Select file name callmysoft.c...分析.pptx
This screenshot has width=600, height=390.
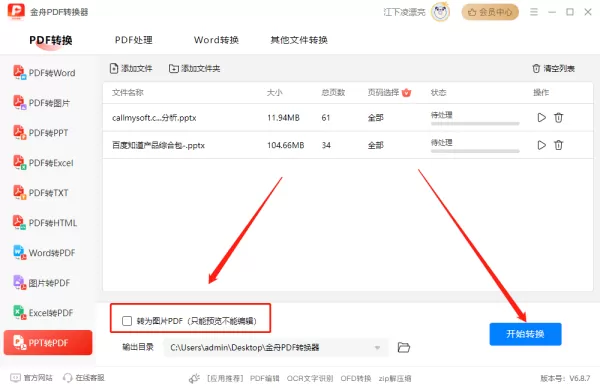pyautogui.click(x=154, y=118)
